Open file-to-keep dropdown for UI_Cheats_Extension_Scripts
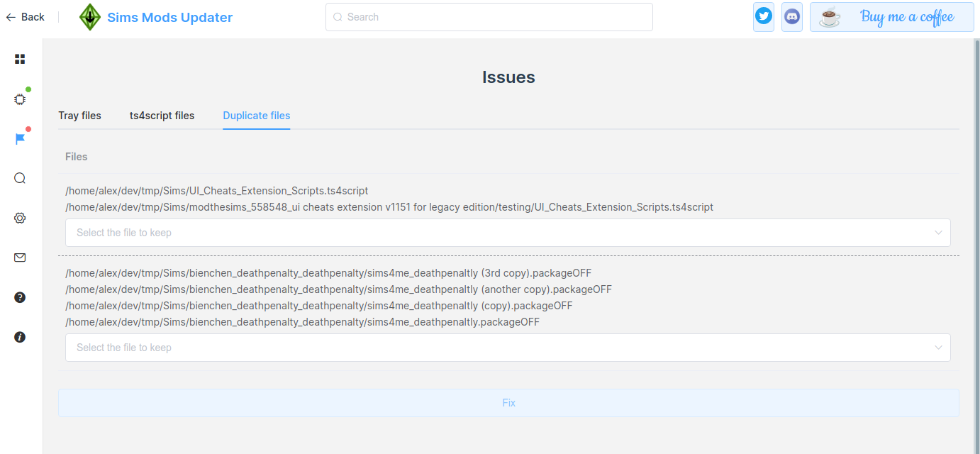This screenshot has width=980, height=454. click(508, 233)
